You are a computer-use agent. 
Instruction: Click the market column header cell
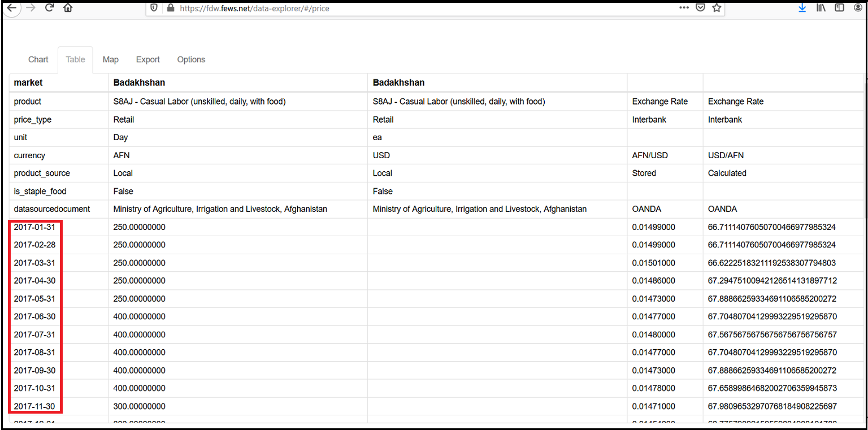[28, 82]
